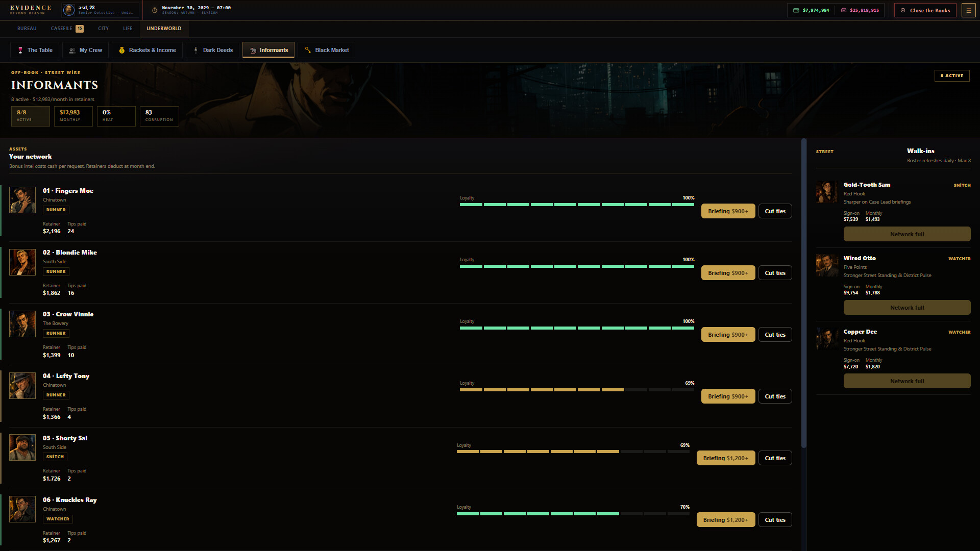Screen dimensions: 980x551
Task: Click Network full under Gold-Tooth Sam
Action: coord(907,234)
